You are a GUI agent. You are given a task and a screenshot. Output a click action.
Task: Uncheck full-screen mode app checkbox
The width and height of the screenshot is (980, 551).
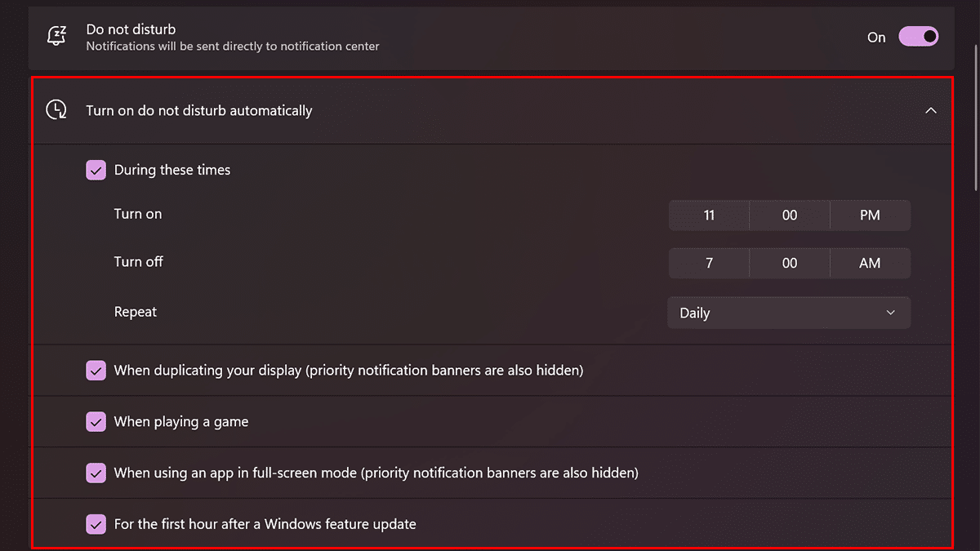click(96, 473)
